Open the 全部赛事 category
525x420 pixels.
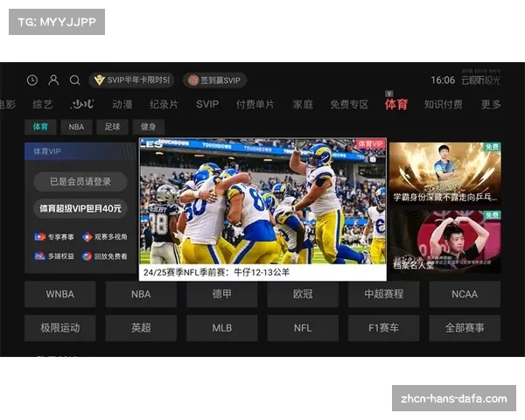point(465,328)
